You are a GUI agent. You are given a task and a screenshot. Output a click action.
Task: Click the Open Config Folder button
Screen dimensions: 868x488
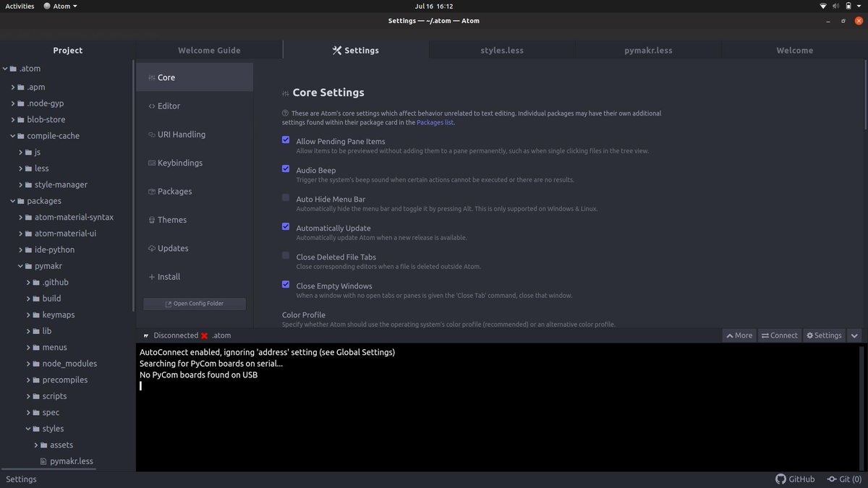click(x=194, y=304)
